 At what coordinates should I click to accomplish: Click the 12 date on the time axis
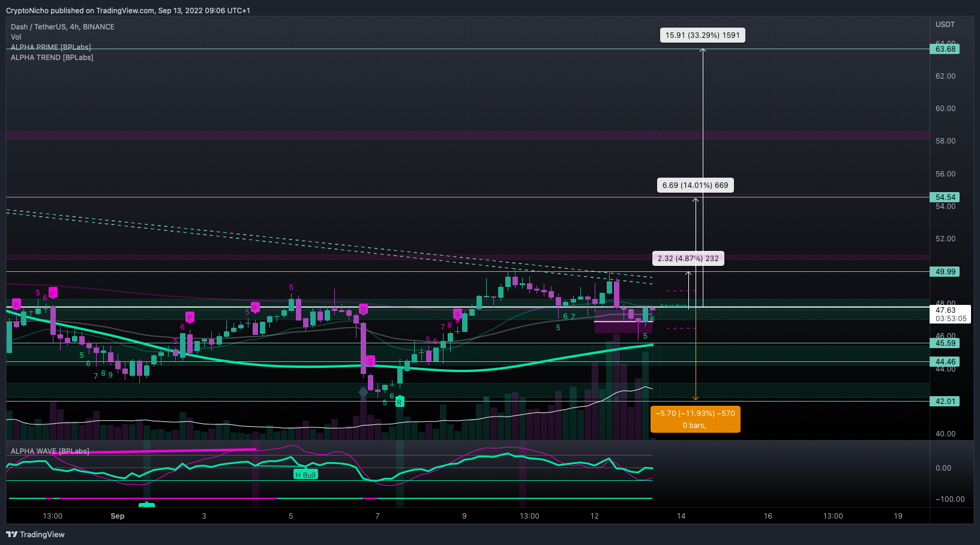coord(594,516)
